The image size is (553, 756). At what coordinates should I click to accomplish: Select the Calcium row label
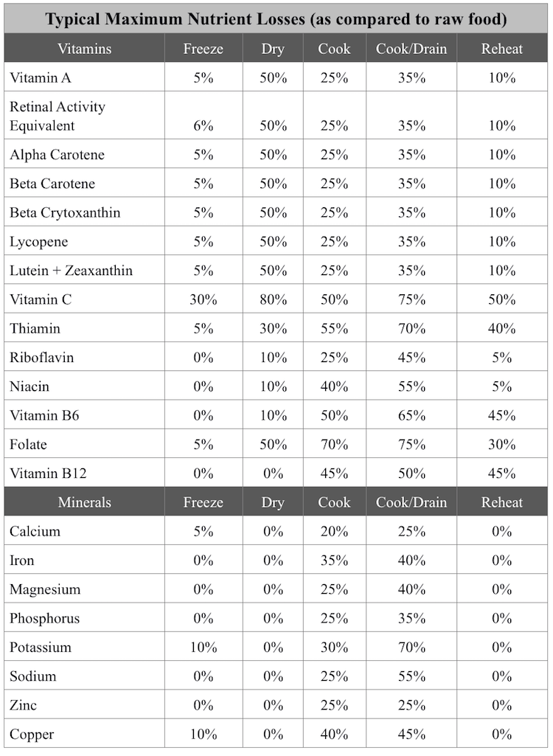point(35,531)
